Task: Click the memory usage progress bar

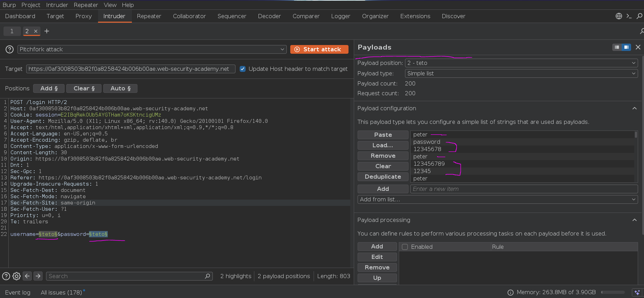Action: coord(613,292)
